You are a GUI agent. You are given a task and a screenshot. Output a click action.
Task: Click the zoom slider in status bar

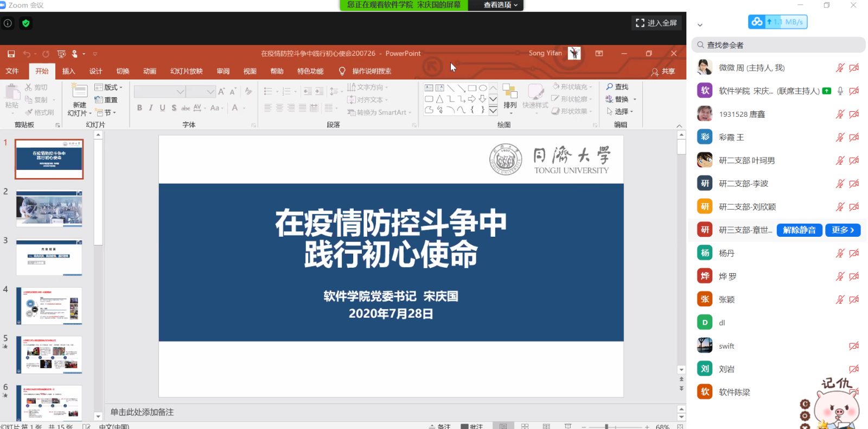607,426
